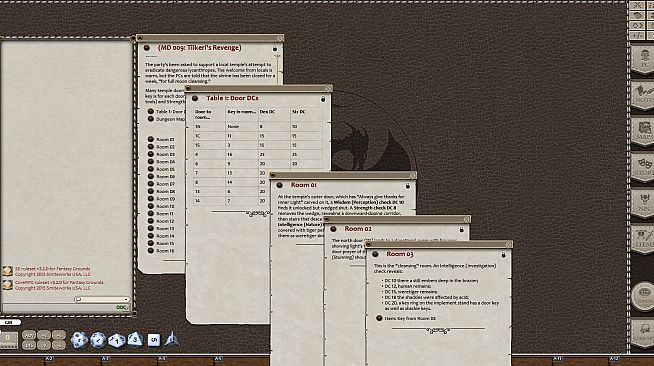Open Room 12 link in story list
This screenshot has width=654, height=366.
tap(161, 221)
